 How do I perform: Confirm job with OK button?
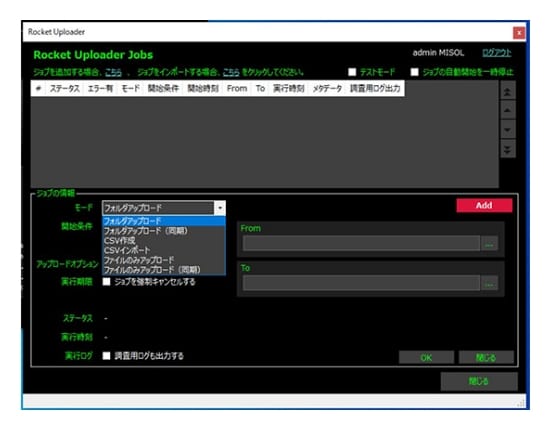click(426, 358)
